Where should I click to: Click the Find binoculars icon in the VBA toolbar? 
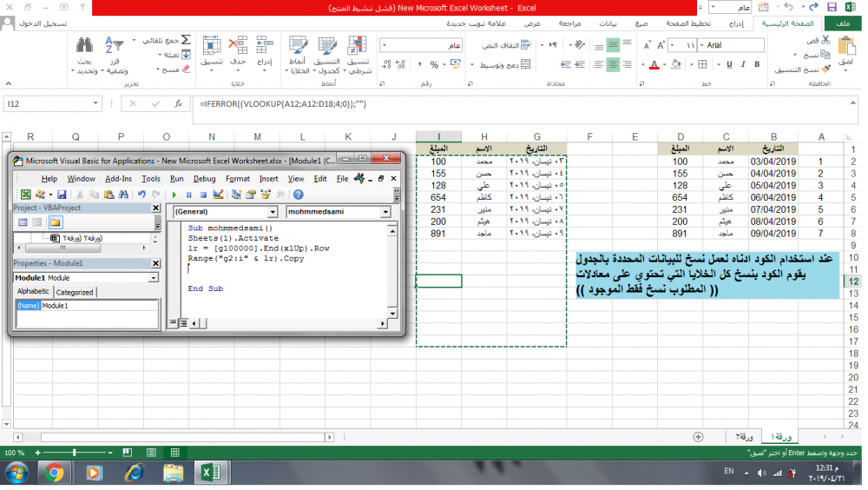[124, 195]
